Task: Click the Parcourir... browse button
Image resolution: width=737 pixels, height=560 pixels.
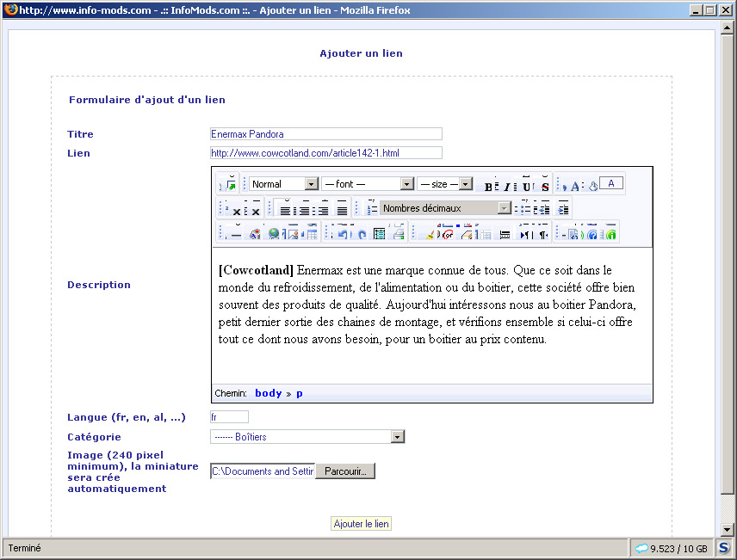Action: [345, 471]
